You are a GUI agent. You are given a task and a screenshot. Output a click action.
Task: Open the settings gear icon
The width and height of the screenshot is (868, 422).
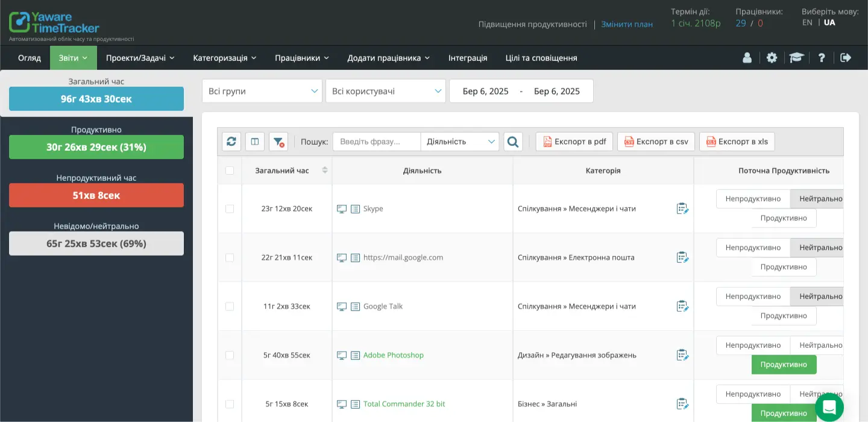pos(772,58)
